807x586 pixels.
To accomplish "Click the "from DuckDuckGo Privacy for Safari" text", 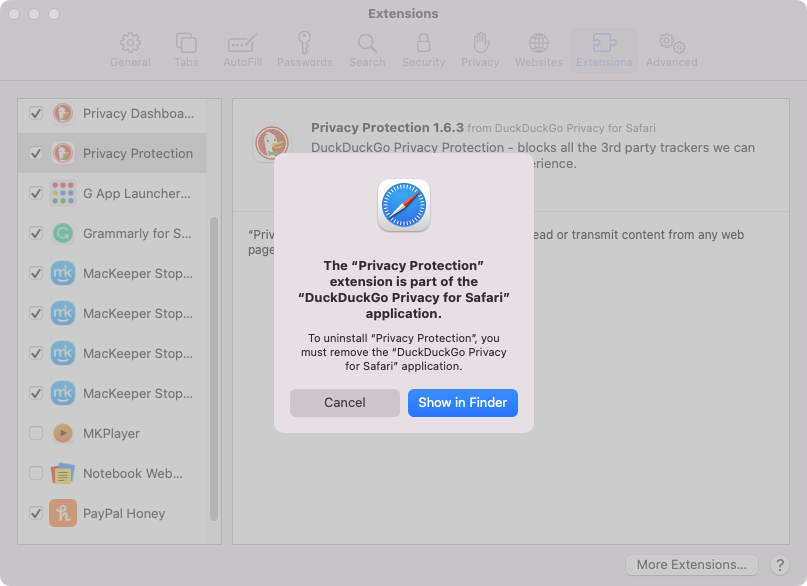I will (561, 128).
